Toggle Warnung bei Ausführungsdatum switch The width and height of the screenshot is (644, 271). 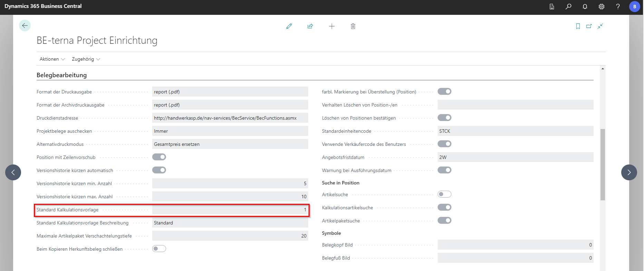click(445, 170)
